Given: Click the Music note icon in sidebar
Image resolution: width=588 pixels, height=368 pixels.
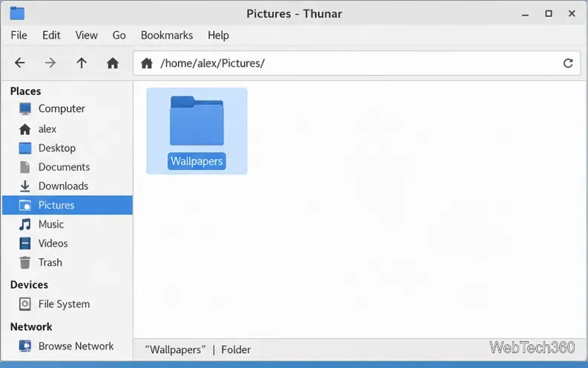Looking at the screenshot, I should [25, 224].
